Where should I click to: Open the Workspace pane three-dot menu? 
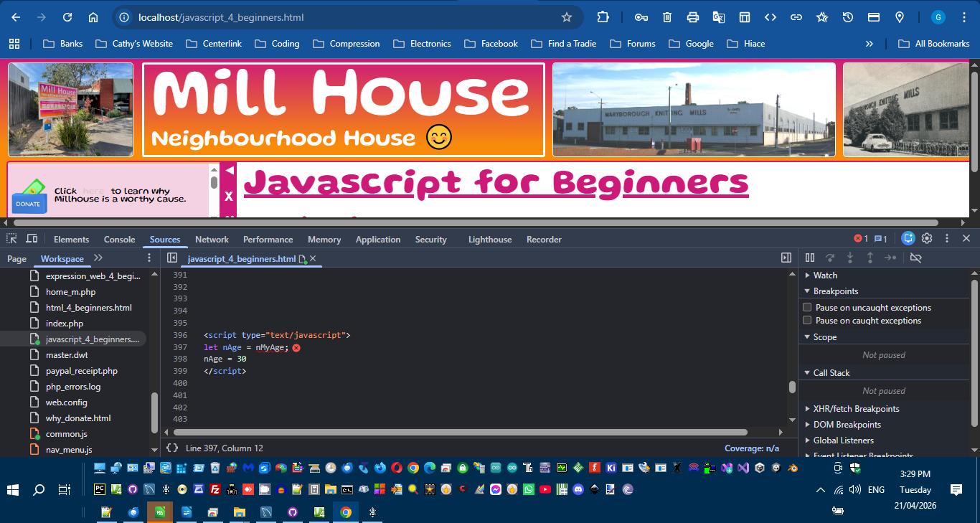(x=149, y=258)
